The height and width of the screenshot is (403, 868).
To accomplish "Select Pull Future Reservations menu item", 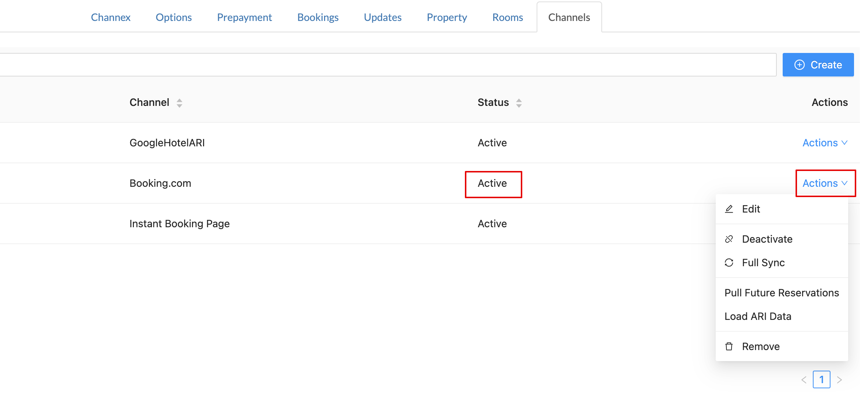I will click(x=782, y=293).
